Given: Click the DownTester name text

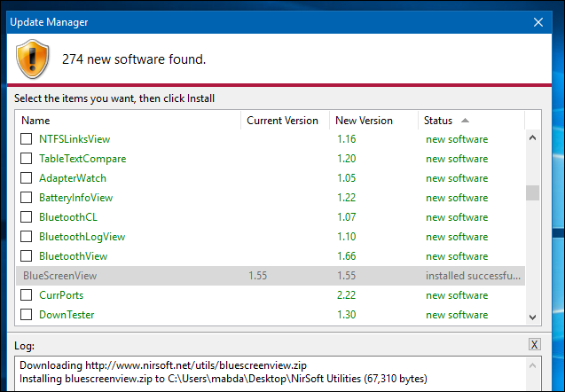Looking at the screenshot, I should coord(67,315).
